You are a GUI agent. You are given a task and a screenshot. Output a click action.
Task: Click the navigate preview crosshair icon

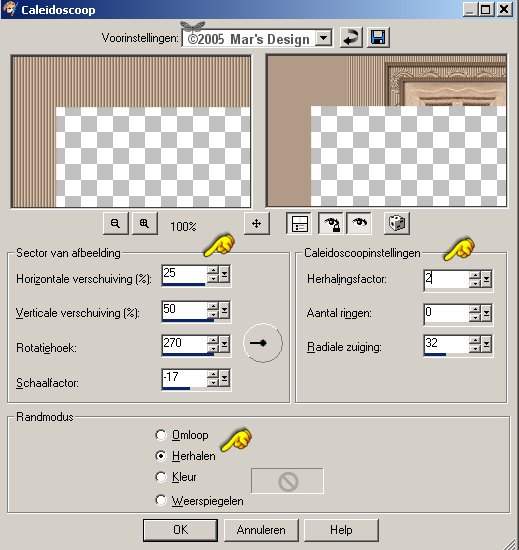pyautogui.click(x=257, y=223)
